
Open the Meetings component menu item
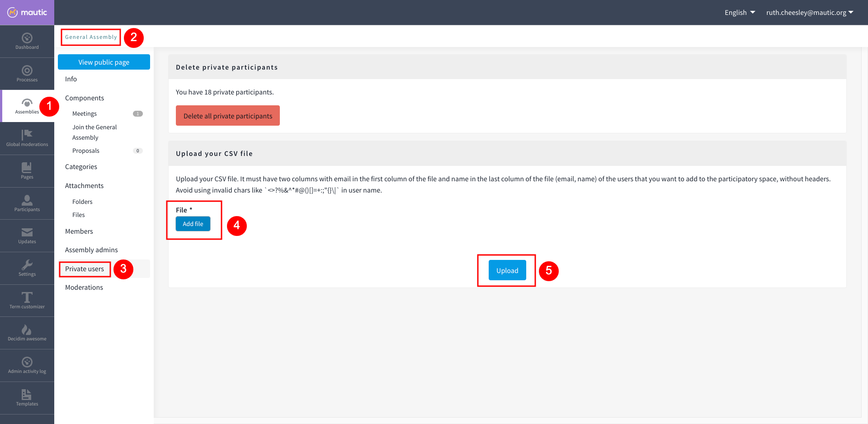[85, 114]
